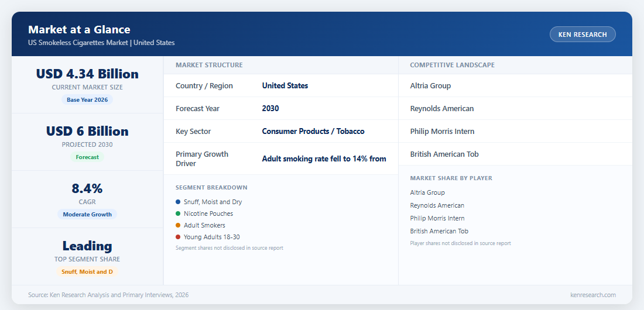The image size is (644, 310).
Task: Click the USD 6 Billion figure
Action: (x=87, y=131)
